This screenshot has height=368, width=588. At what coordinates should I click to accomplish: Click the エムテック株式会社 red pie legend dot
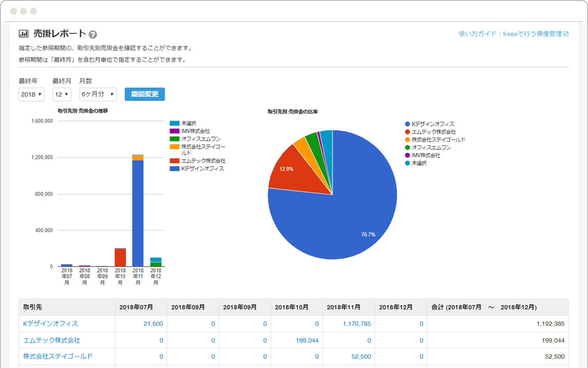click(x=407, y=132)
